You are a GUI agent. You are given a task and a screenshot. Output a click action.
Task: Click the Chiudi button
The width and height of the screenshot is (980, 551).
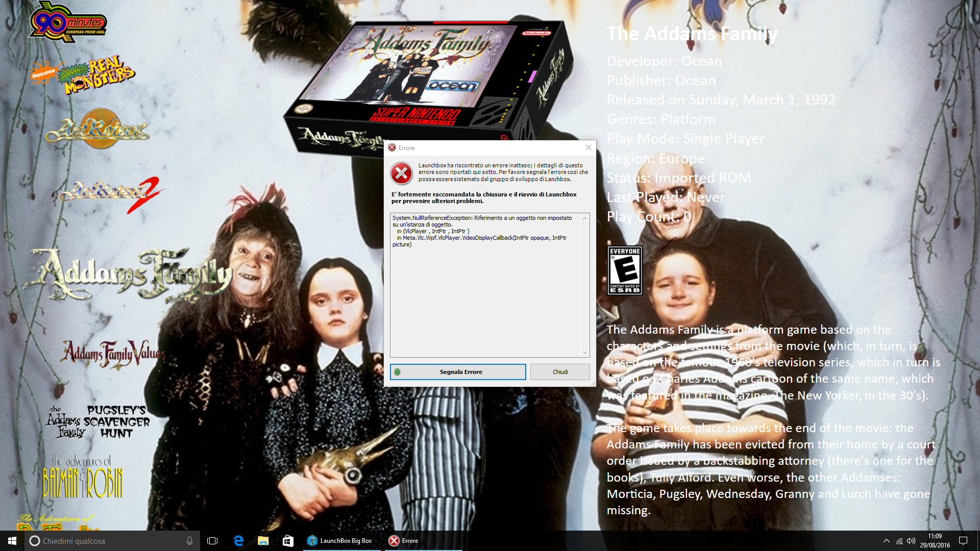tap(560, 372)
